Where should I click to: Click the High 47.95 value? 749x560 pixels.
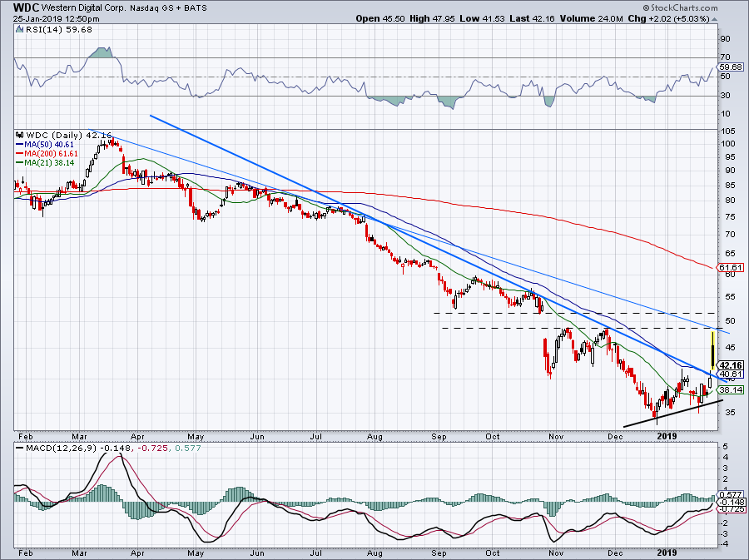pos(433,18)
